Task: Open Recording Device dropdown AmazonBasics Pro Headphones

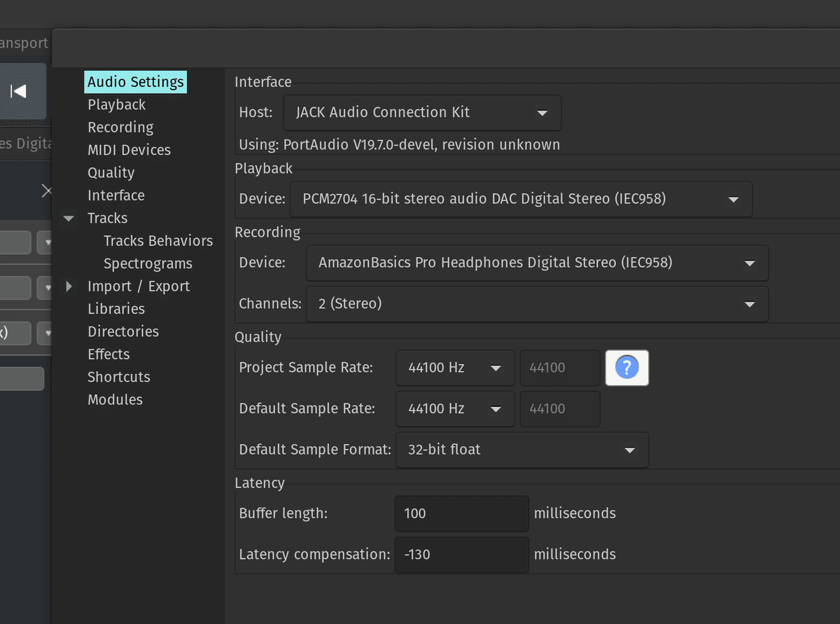Action: (x=537, y=263)
